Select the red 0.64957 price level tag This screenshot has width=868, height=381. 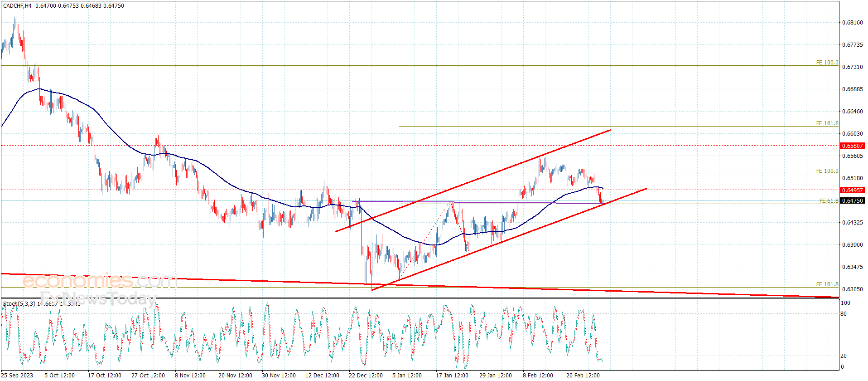(x=853, y=190)
